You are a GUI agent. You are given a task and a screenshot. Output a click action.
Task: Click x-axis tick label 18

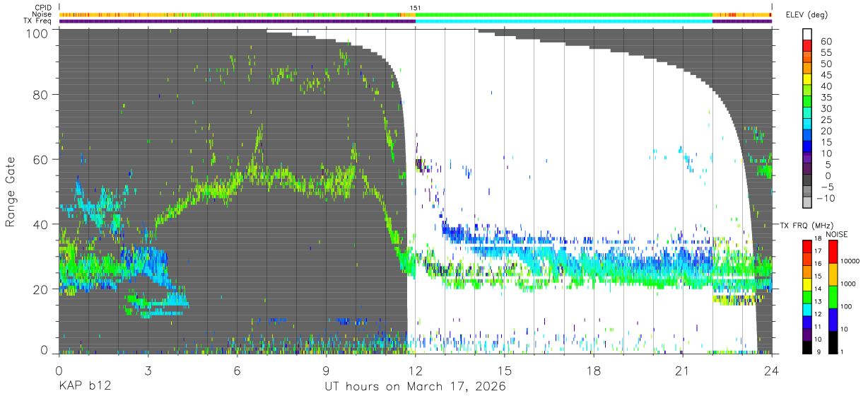coord(594,371)
